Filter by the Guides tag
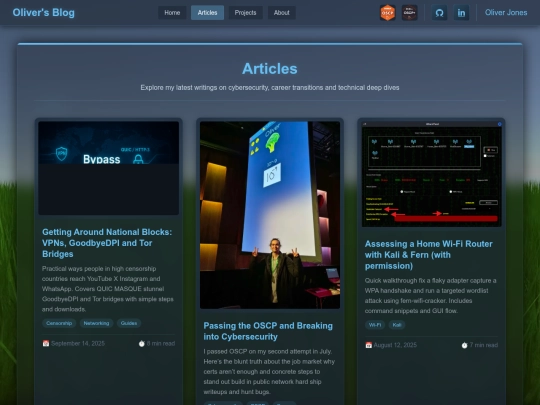Screen dimensions: 540x405 [129, 323]
